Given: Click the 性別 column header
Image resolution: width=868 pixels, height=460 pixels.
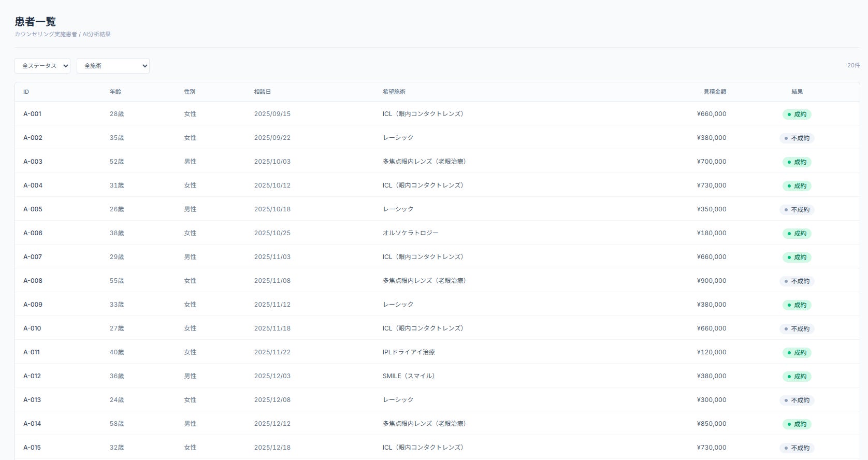Looking at the screenshot, I should coord(190,92).
